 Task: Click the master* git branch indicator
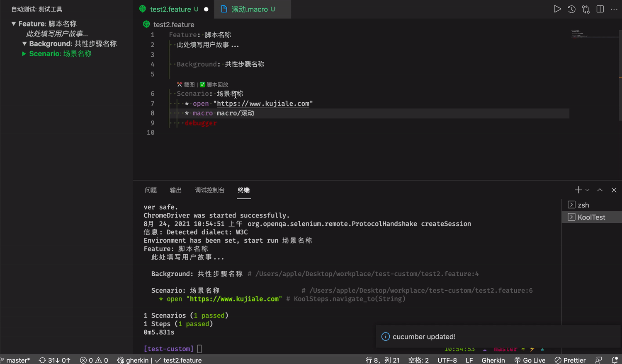click(x=15, y=360)
